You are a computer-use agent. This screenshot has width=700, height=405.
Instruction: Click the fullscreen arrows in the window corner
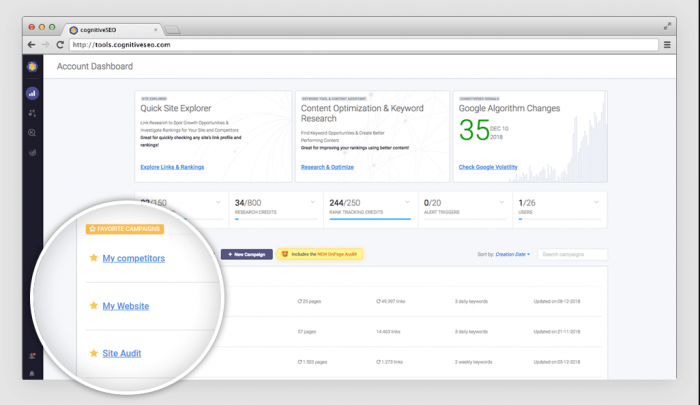tap(667, 26)
